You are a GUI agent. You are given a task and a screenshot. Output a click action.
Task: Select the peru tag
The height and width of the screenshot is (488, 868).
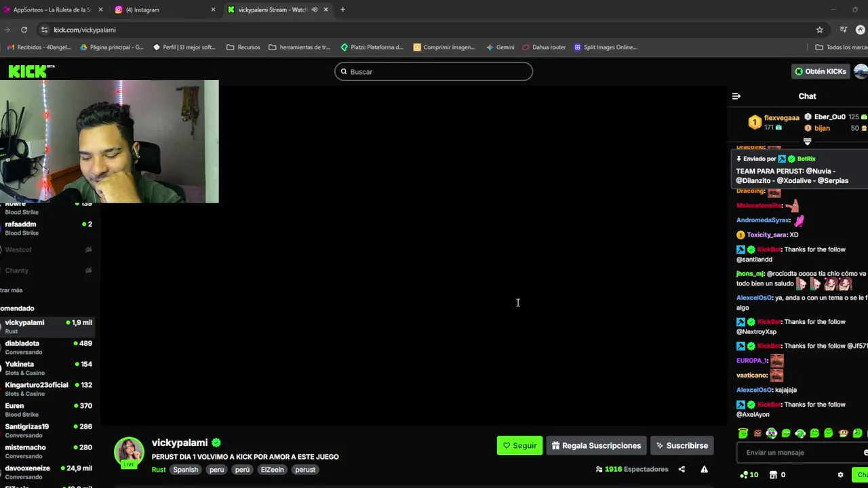(x=216, y=470)
